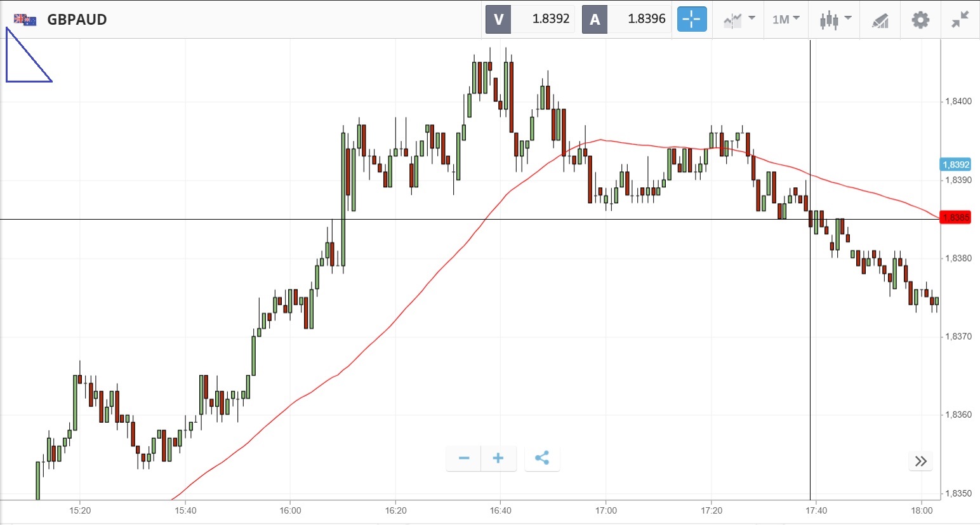
Task: Click the 17:00 time axis label
Action: click(606, 510)
